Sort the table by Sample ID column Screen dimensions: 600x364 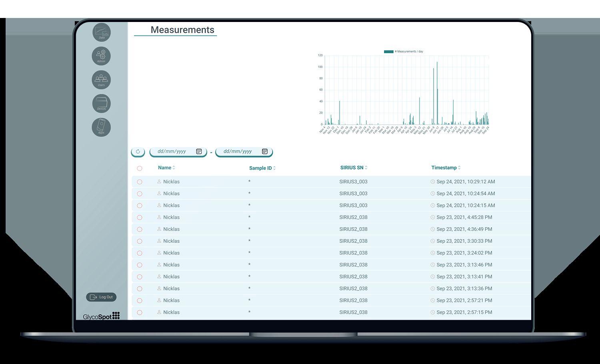point(262,168)
